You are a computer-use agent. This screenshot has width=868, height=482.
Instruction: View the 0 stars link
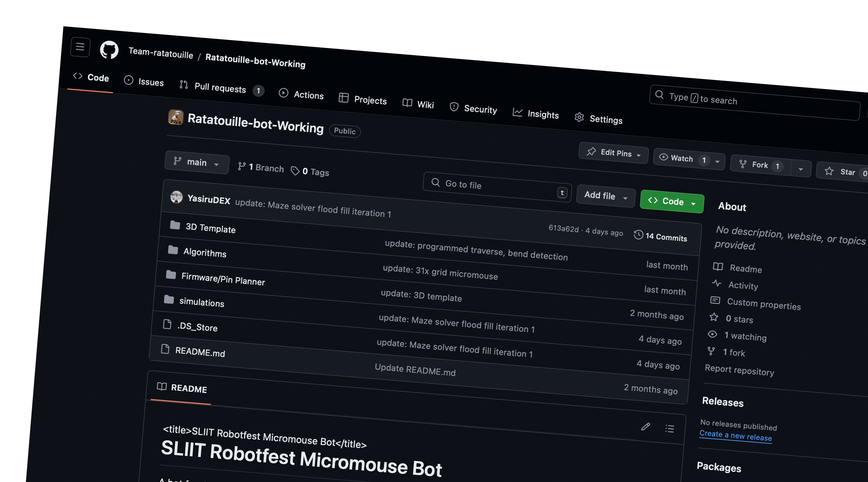tap(731, 318)
